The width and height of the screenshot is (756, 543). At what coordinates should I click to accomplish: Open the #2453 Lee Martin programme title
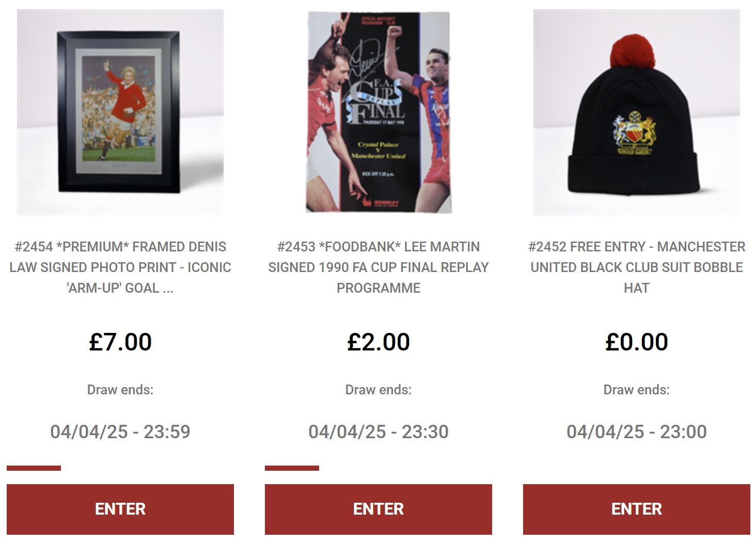(x=379, y=267)
